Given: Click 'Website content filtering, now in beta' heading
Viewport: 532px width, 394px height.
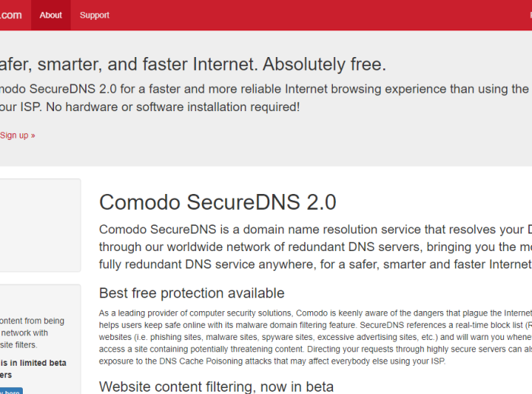Looking at the screenshot, I should click(x=216, y=386).
